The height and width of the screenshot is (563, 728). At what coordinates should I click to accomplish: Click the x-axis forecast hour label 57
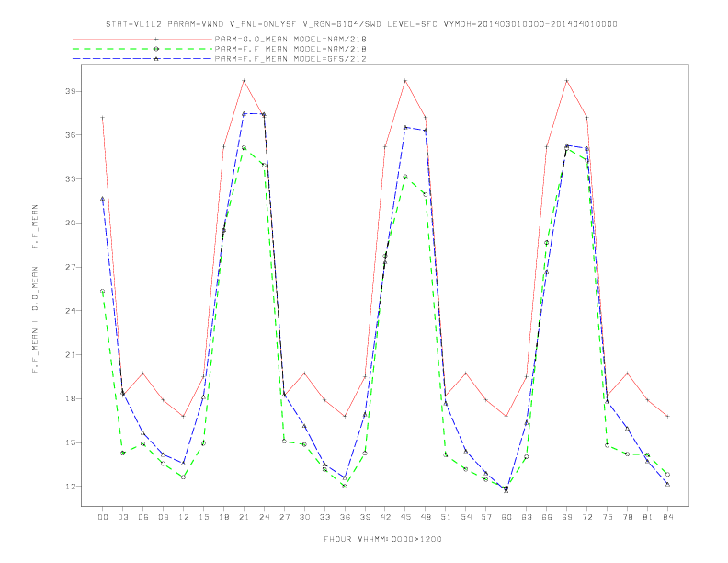coord(486,517)
